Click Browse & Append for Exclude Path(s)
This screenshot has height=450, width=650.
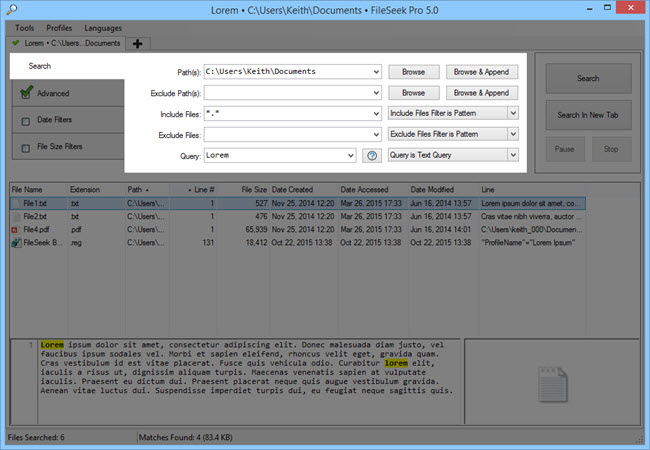coord(482,93)
